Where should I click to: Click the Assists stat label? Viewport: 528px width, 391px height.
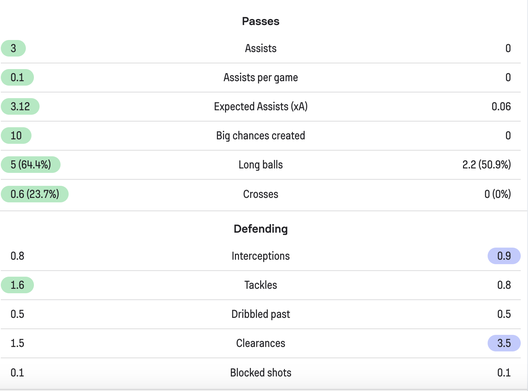pos(261,48)
